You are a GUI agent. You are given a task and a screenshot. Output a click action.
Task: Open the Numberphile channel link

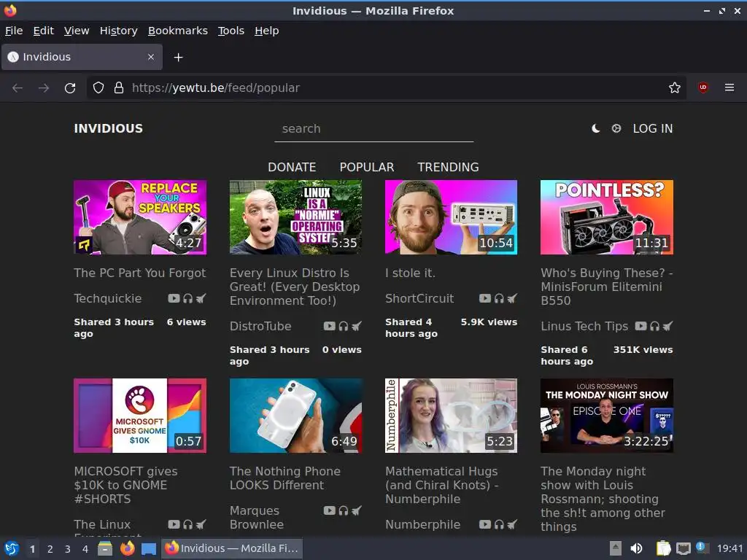click(x=422, y=524)
